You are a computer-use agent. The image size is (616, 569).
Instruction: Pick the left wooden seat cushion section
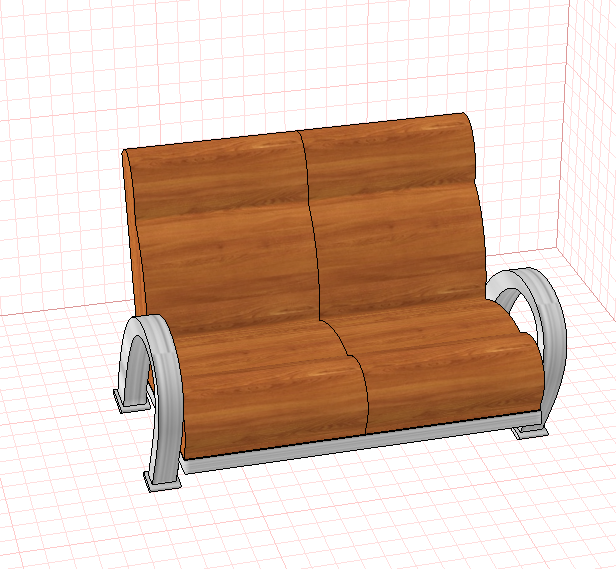(271, 389)
